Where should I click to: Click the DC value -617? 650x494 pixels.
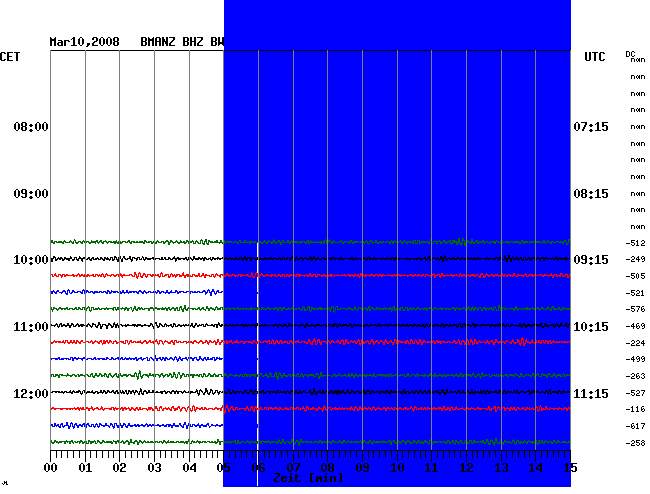click(635, 426)
